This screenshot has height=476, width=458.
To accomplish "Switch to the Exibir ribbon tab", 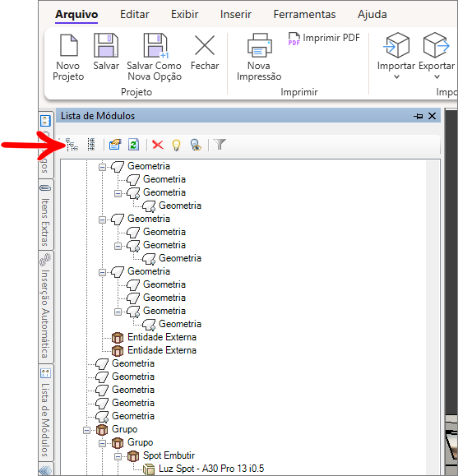I will (185, 14).
